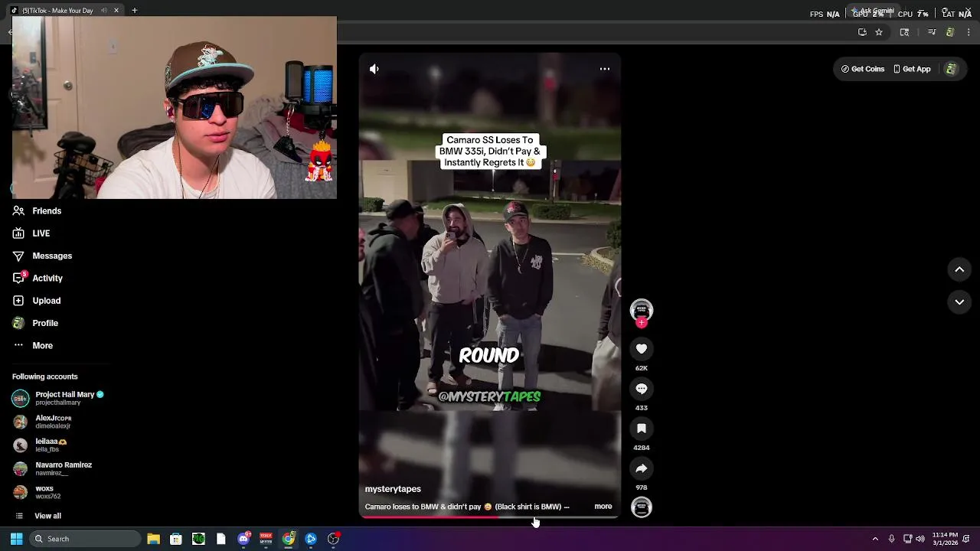The image size is (980, 551).
Task: Expand the More menu in the sidebar
Action: tap(33, 346)
